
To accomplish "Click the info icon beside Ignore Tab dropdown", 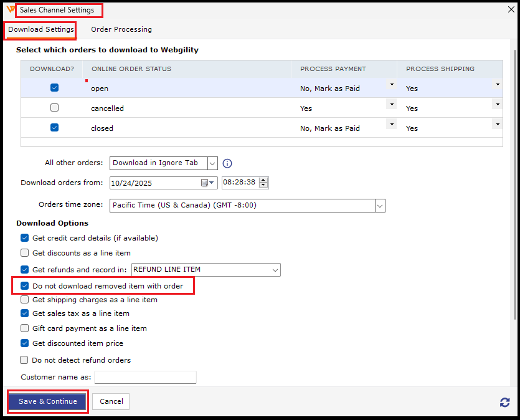I will pyautogui.click(x=227, y=163).
